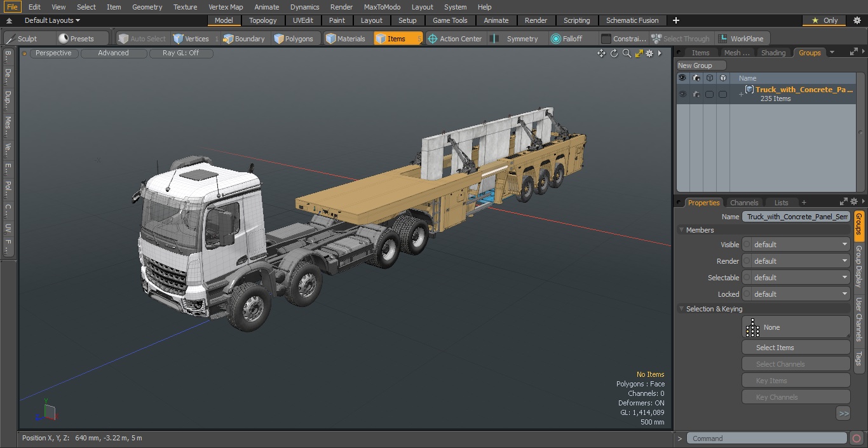Click the eye column header in Groups list
The image size is (868, 448).
pos(682,78)
